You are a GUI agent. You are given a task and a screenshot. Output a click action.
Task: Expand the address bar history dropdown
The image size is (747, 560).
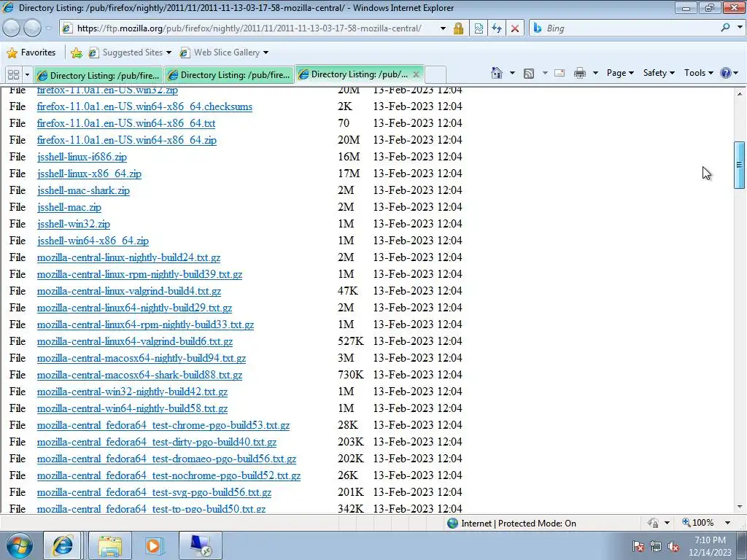coord(443,28)
